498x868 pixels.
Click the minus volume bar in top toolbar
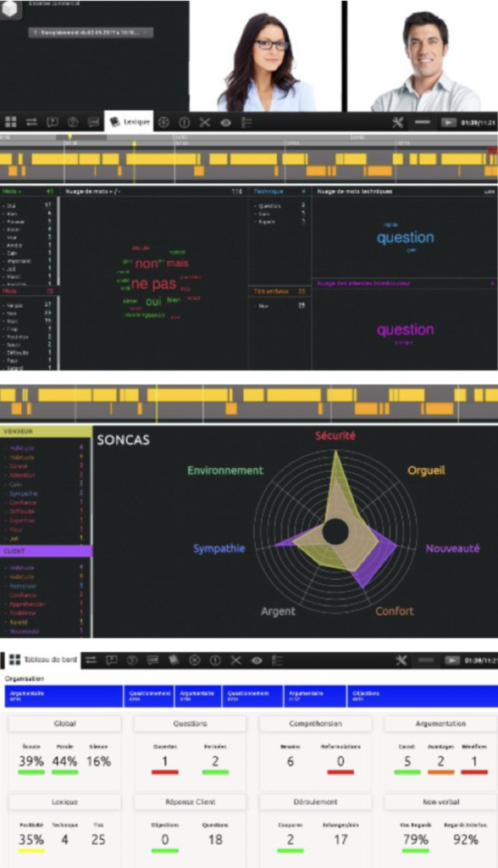click(x=423, y=122)
